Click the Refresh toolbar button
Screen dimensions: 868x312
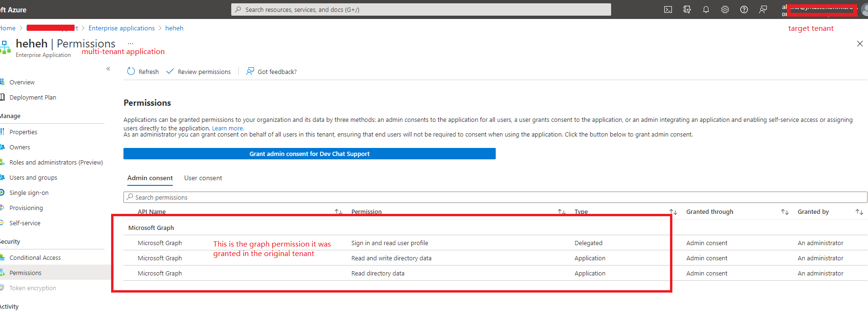pyautogui.click(x=143, y=72)
